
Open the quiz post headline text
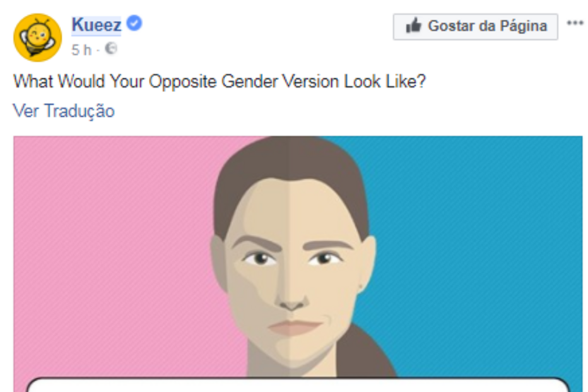point(220,81)
